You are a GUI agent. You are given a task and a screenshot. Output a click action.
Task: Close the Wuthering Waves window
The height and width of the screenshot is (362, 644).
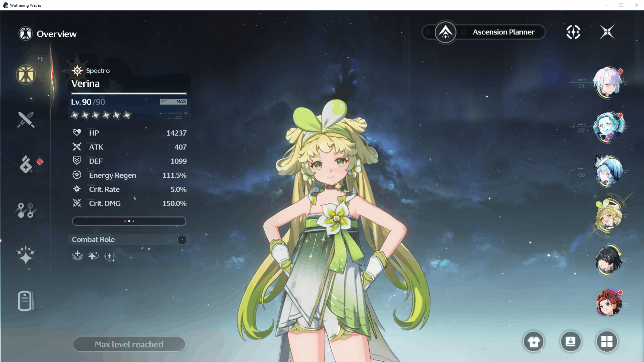pos(636,5)
